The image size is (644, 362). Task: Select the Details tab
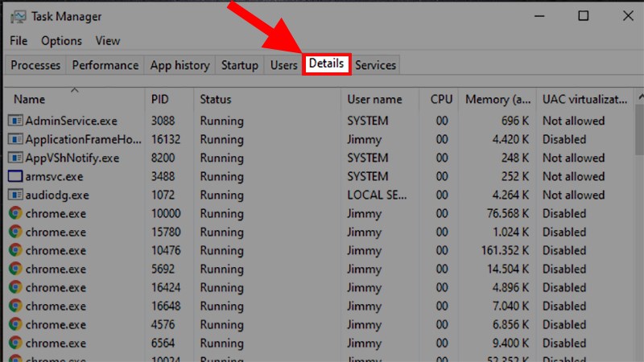point(327,64)
